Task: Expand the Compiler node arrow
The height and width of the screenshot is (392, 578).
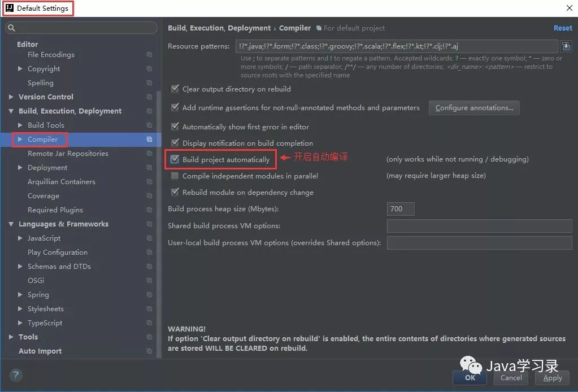Action: pos(20,140)
